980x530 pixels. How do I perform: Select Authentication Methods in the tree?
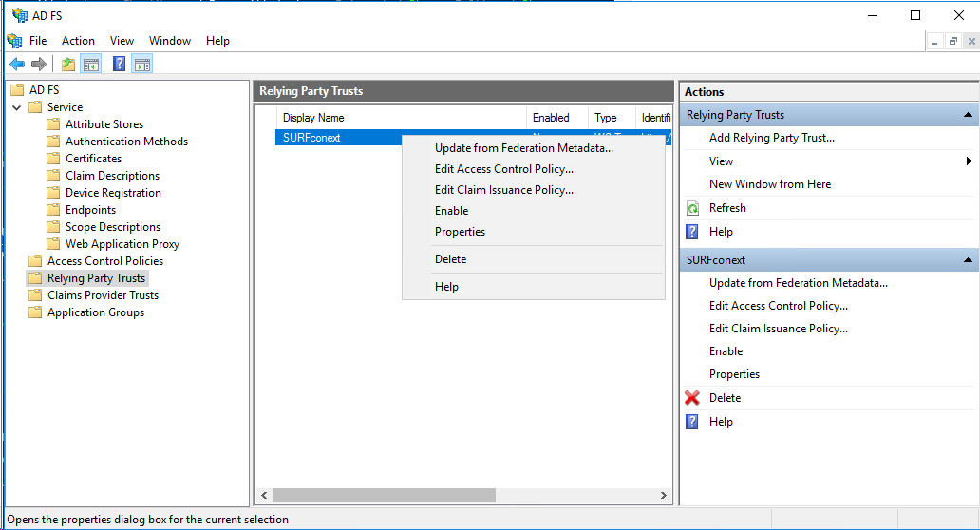127,142
